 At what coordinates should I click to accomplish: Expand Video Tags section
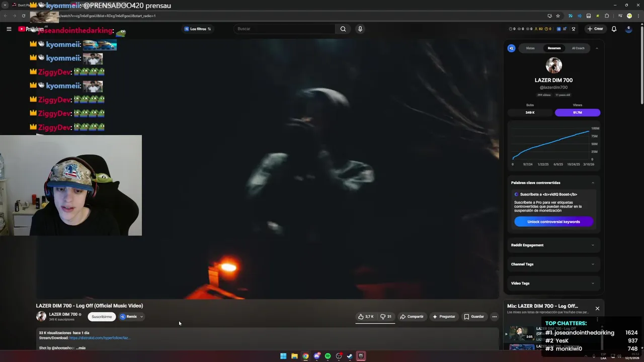point(553,283)
